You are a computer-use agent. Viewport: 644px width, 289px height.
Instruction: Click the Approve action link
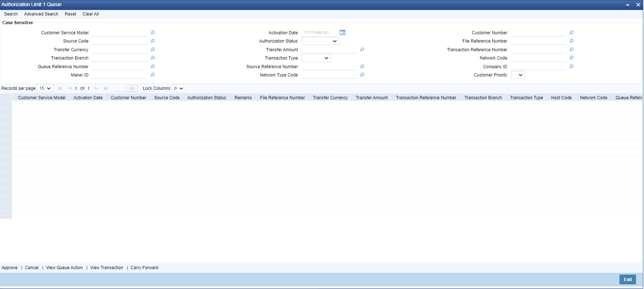(x=9, y=268)
